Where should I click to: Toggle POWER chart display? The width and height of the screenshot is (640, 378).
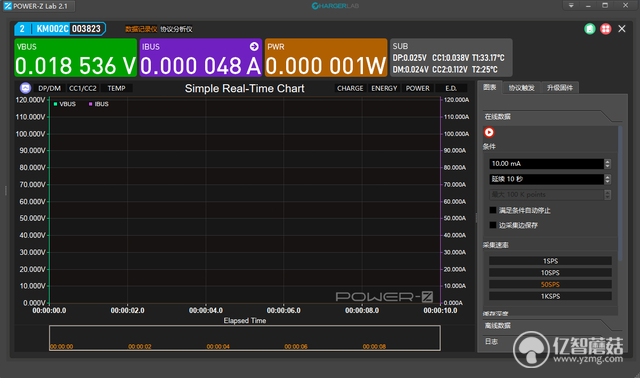pos(418,88)
